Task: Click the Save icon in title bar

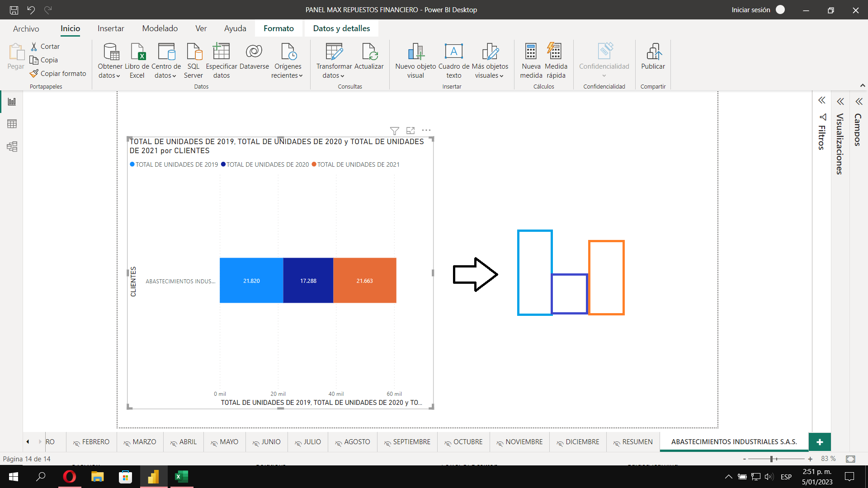Action: coord(14,9)
